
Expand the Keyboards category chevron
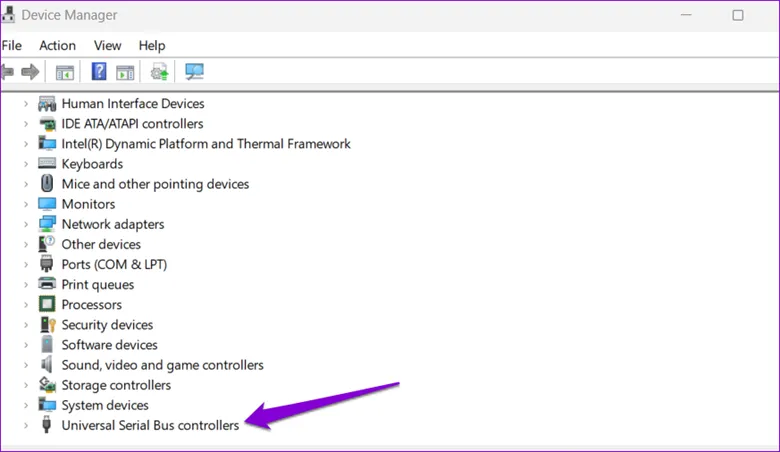tap(26, 164)
